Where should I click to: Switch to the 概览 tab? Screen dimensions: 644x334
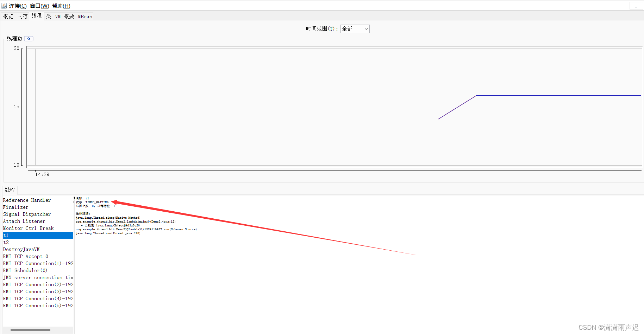coord(8,16)
